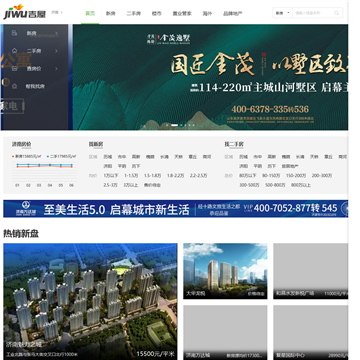
Task: Open the 济南 city selector
Action: coord(57,12)
